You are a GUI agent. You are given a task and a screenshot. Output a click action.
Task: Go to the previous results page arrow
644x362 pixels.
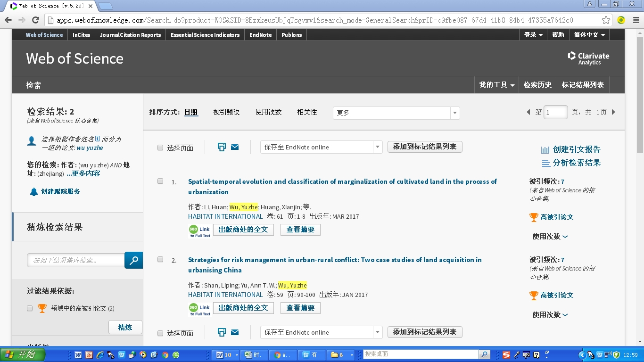528,112
